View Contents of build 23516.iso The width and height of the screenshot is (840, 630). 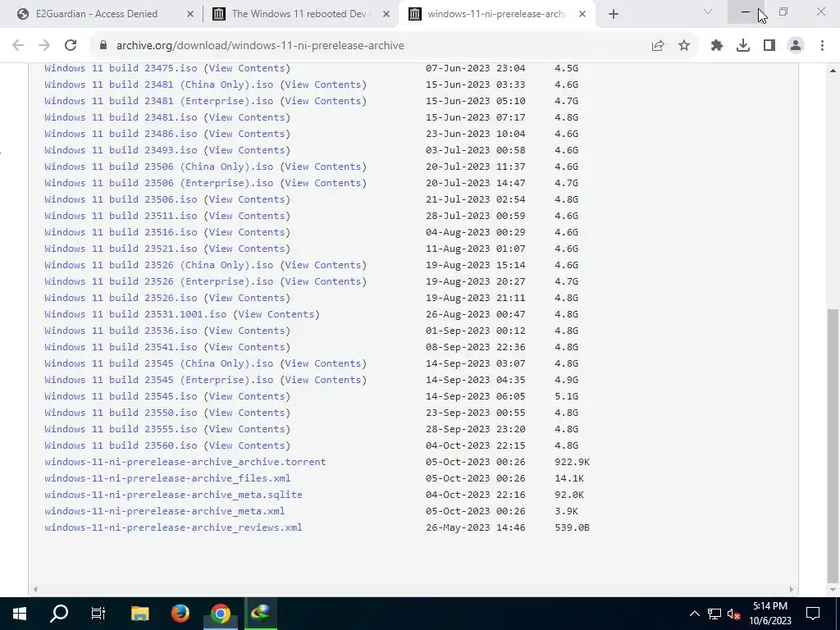(x=247, y=232)
